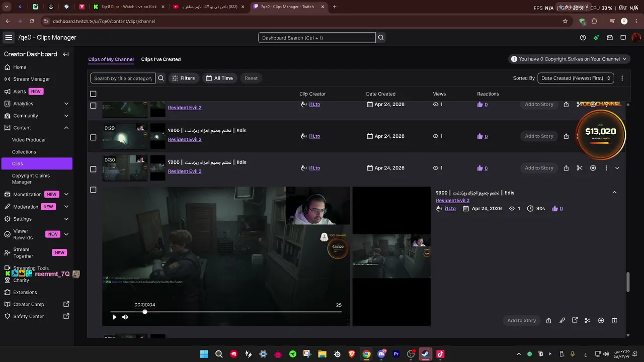The image size is (644, 362).
Task: Click the clip video seek bar
Action: 226,312
